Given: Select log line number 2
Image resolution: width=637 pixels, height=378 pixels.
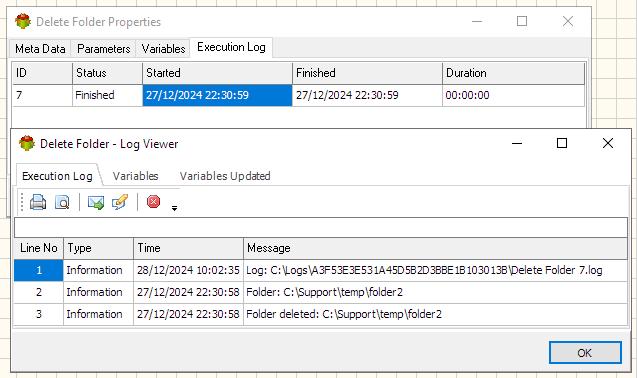Looking at the screenshot, I should coord(39,292).
